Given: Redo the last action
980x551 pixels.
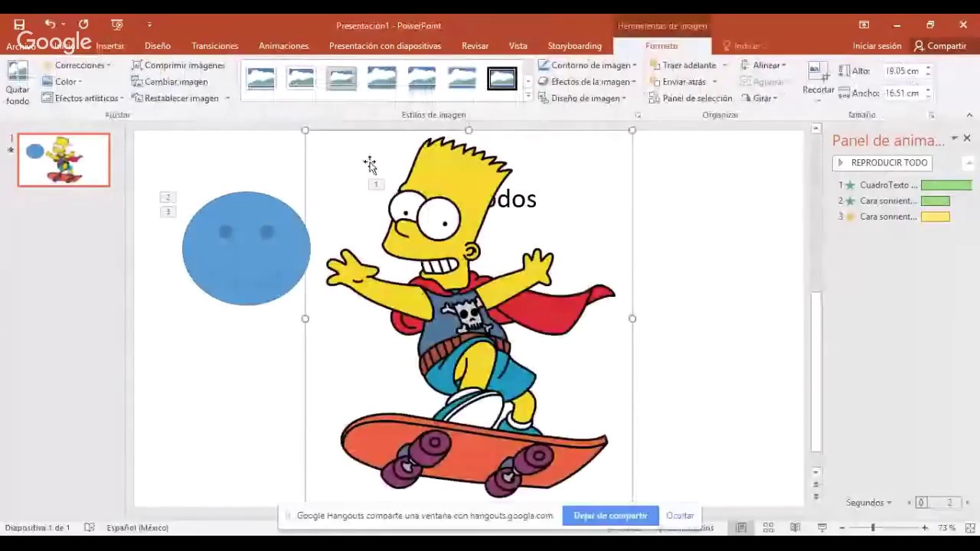Looking at the screenshot, I should click(x=83, y=24).
